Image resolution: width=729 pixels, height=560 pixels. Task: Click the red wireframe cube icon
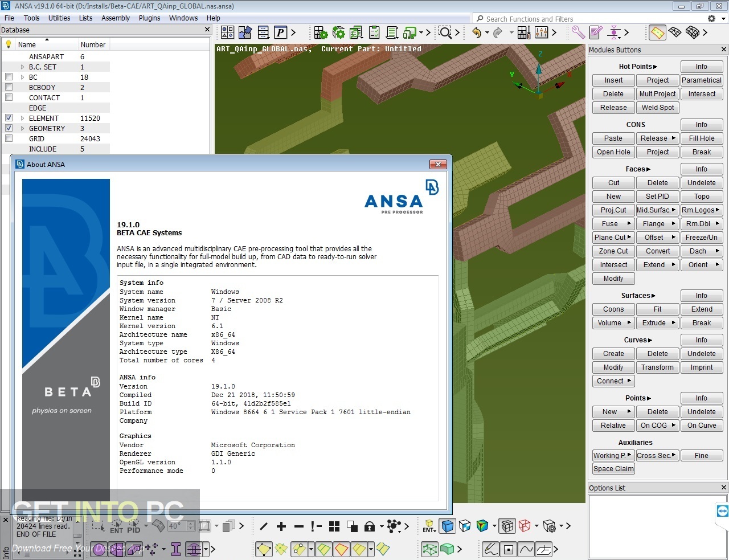[525, 526]
